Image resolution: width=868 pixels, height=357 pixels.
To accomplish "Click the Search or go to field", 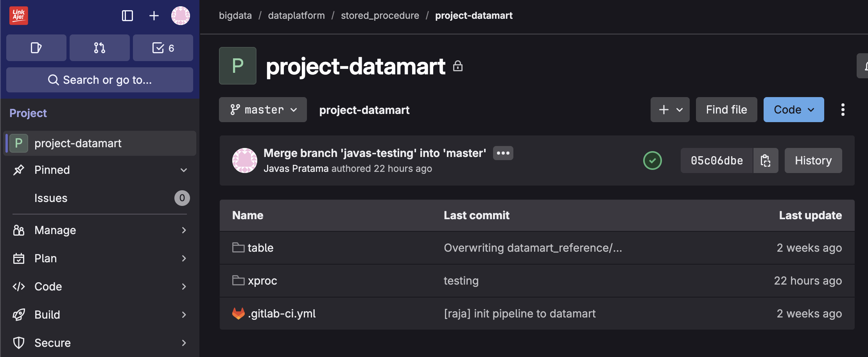I will point(100,80).
